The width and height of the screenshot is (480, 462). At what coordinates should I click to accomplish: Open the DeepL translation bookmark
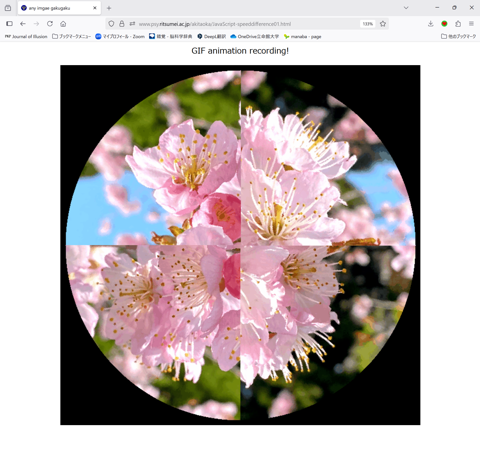tap(211, 37)
